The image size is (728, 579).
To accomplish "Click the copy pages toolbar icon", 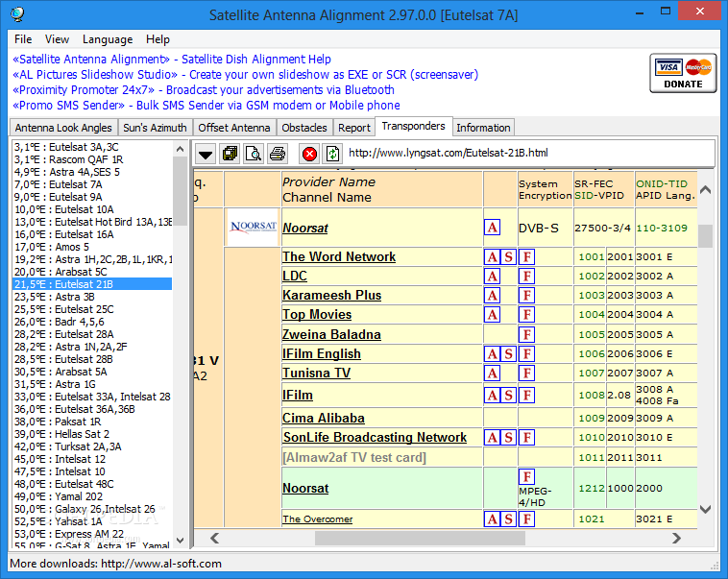I will coord(230,154).
